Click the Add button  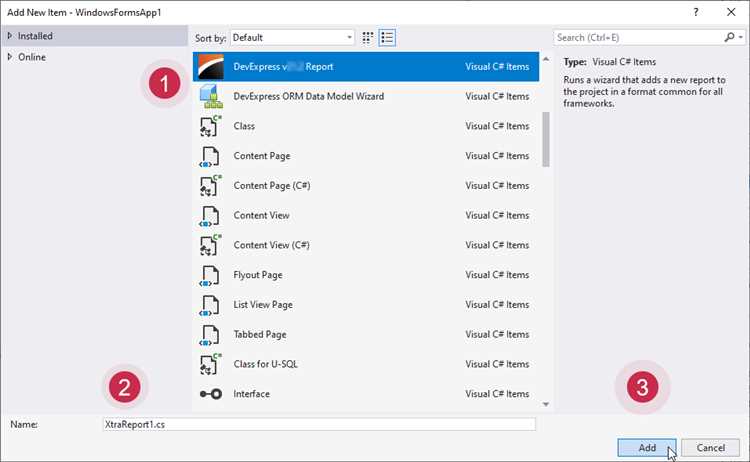647,448
